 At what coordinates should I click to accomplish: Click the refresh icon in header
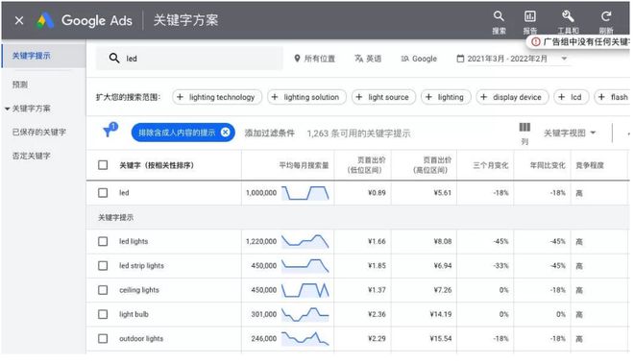click(606, 16)
